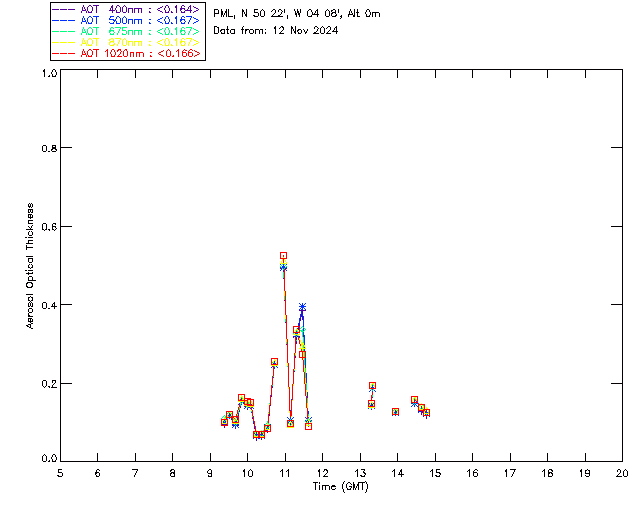Click the purple dashed line sample in legend
Image resolution: width=640 pixels, height=512 pixels.
click(64, 9)
